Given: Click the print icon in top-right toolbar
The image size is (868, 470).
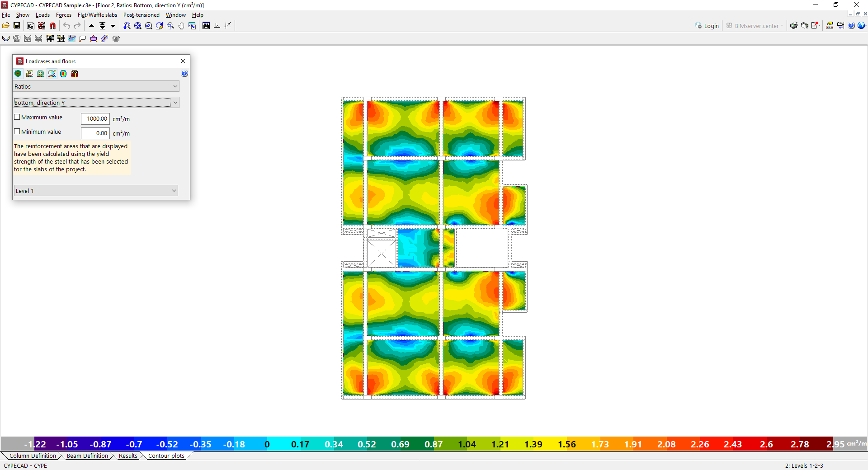Looking at the screenshot, I should 794,26.
